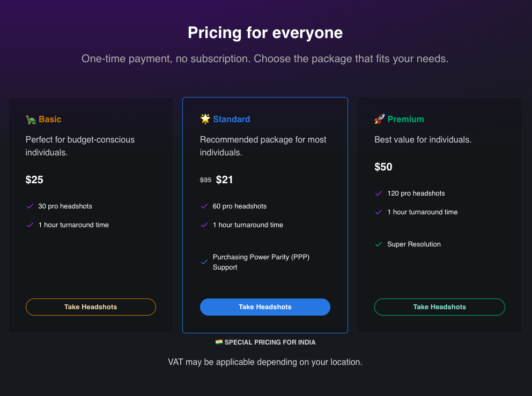532x396 pixels.
Task: Click the rocket icon beside Premium plan
Action: [380, 119]
